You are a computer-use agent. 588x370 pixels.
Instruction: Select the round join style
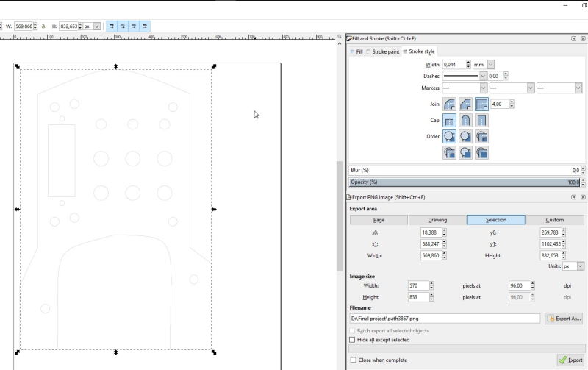pos(449,104)
